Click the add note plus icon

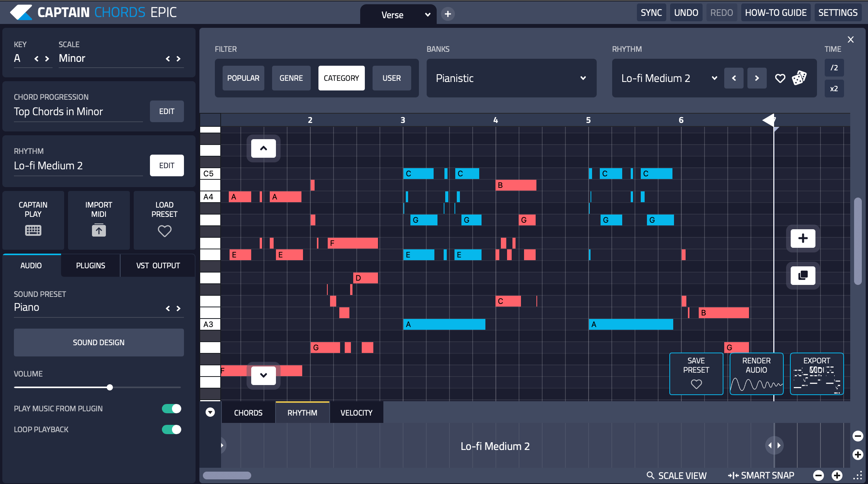(802, 239)
